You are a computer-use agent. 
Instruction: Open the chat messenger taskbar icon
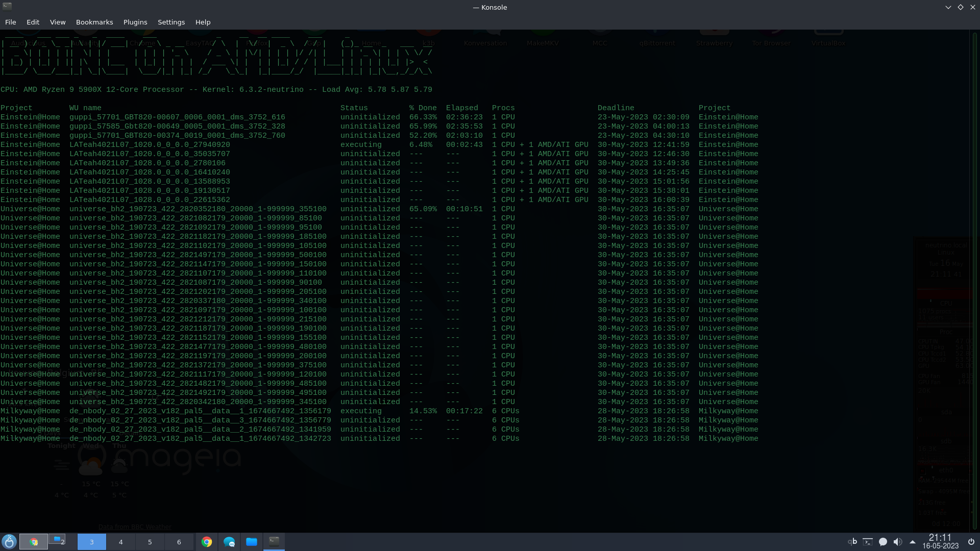229,542
